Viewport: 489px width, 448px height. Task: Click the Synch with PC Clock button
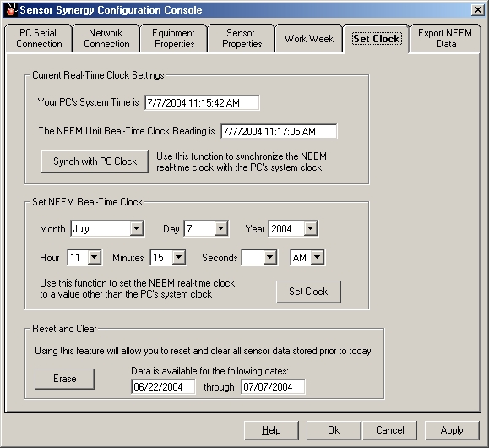95,161
